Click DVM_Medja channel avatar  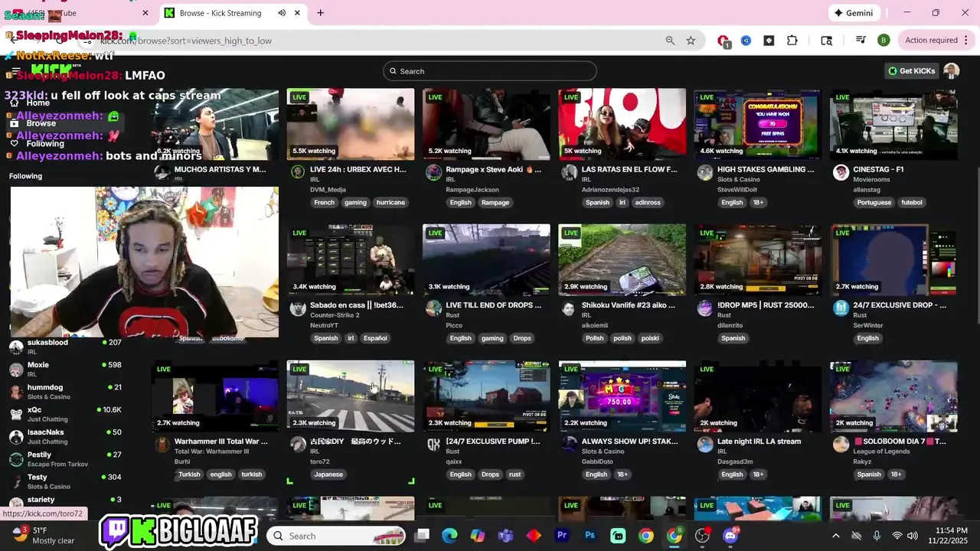pyautogui.click(x=298, y=172)
